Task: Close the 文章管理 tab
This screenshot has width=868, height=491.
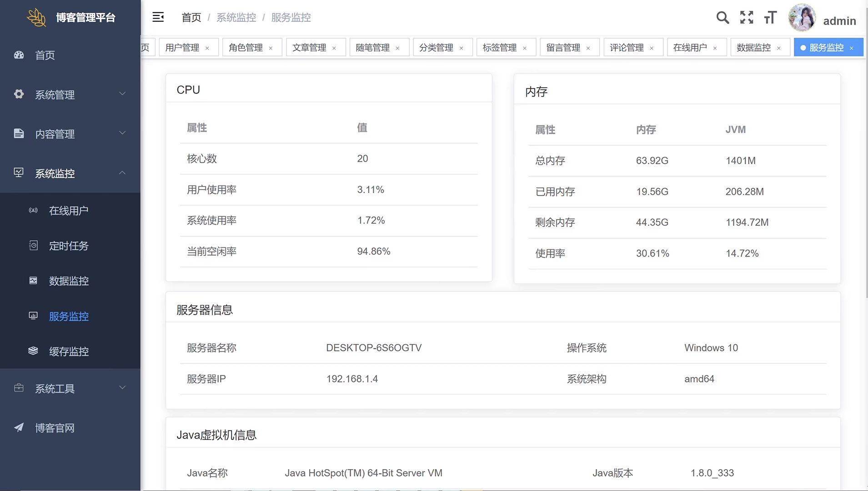Action: click(x=334, y=48)
